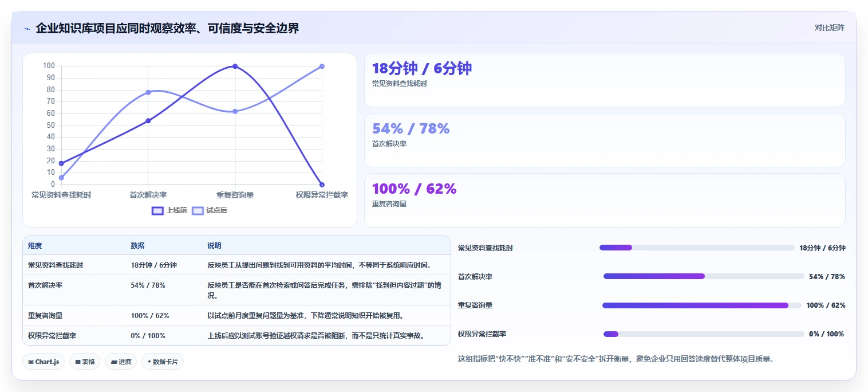Click the 54% / 78% card value
868x392 pixels.
tap(411, 129)
